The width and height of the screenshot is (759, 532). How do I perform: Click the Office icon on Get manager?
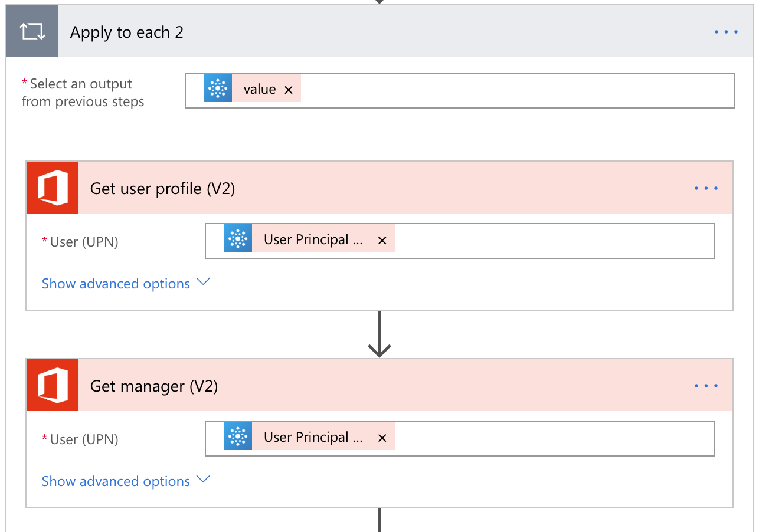(x=53, y=385)
